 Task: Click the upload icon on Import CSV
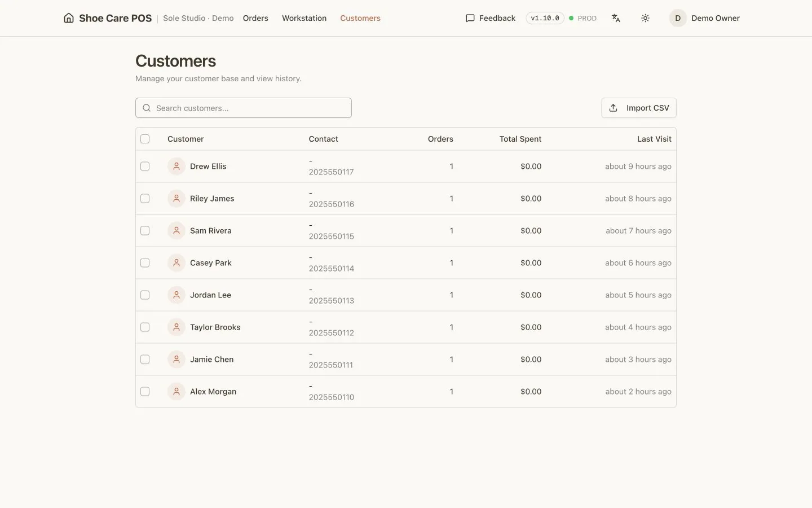click(614, 108)
